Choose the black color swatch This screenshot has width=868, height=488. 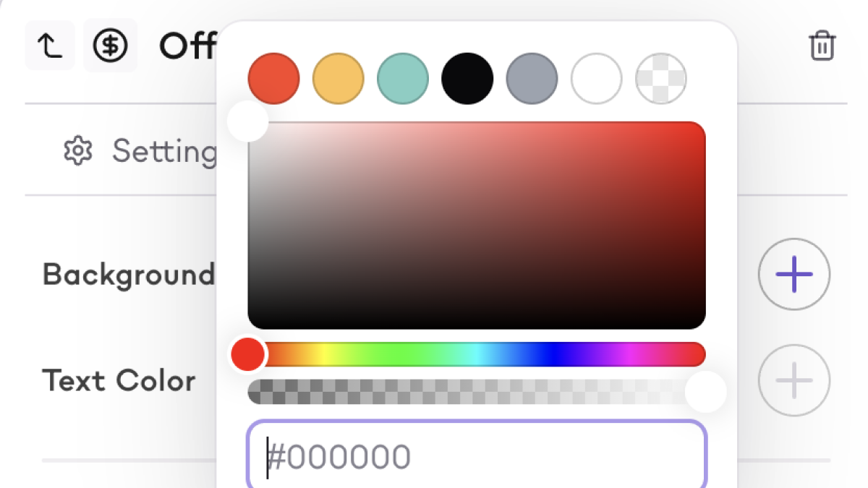coord(467,78)
